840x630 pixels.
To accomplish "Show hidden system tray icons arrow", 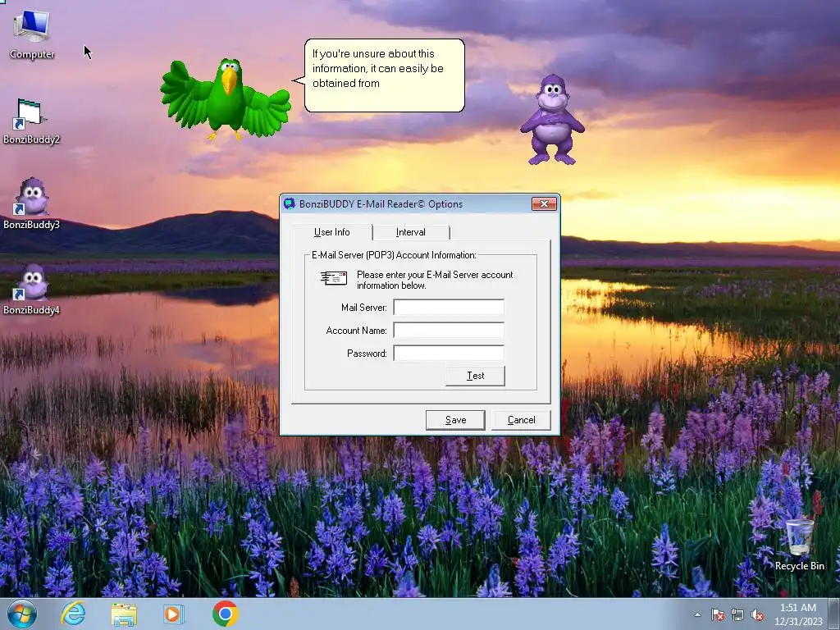I will [697, 614].
